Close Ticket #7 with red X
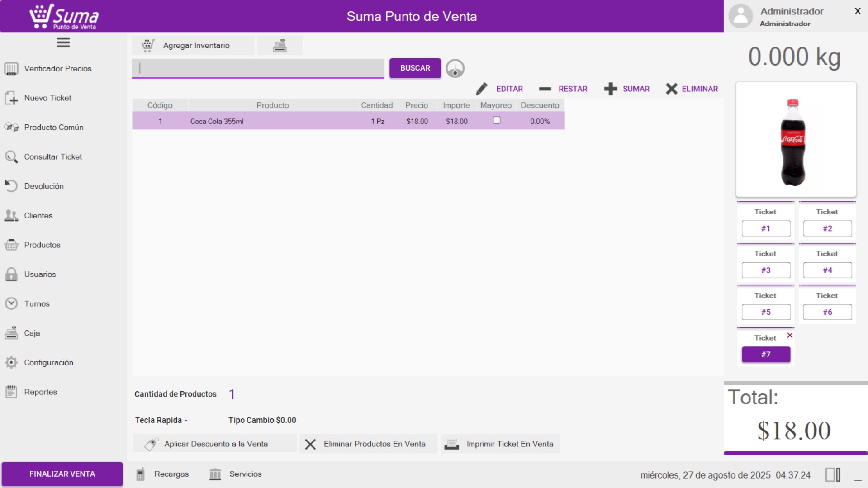Viewport: 868px width, 488px height. 790,336
